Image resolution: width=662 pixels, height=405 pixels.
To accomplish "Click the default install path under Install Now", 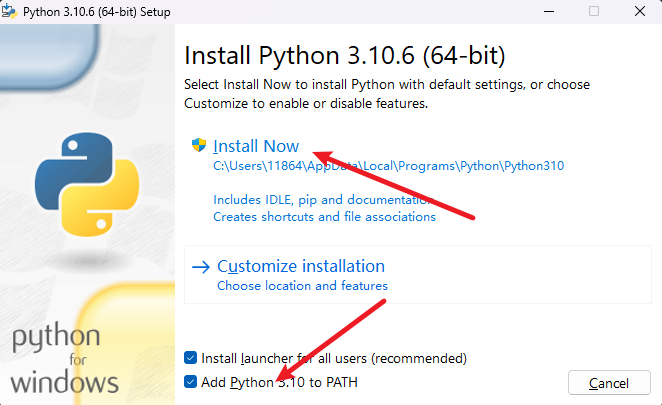I will 388,166.
